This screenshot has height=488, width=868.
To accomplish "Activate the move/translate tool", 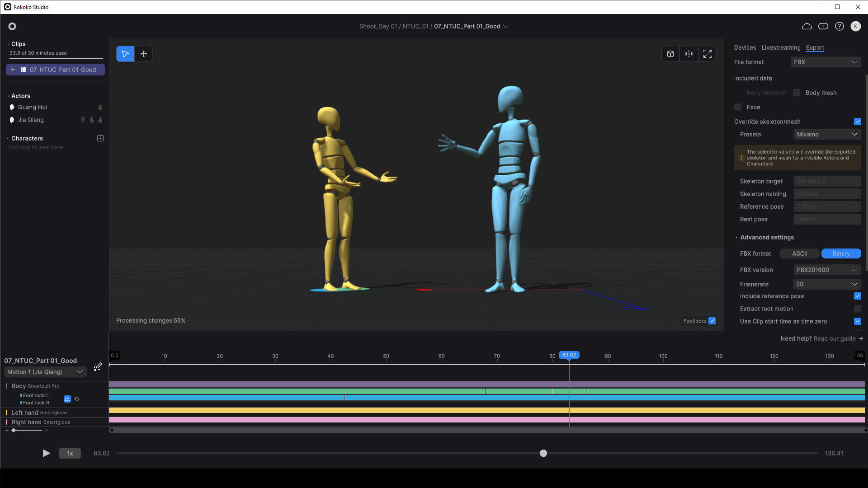I will point(144,54).
